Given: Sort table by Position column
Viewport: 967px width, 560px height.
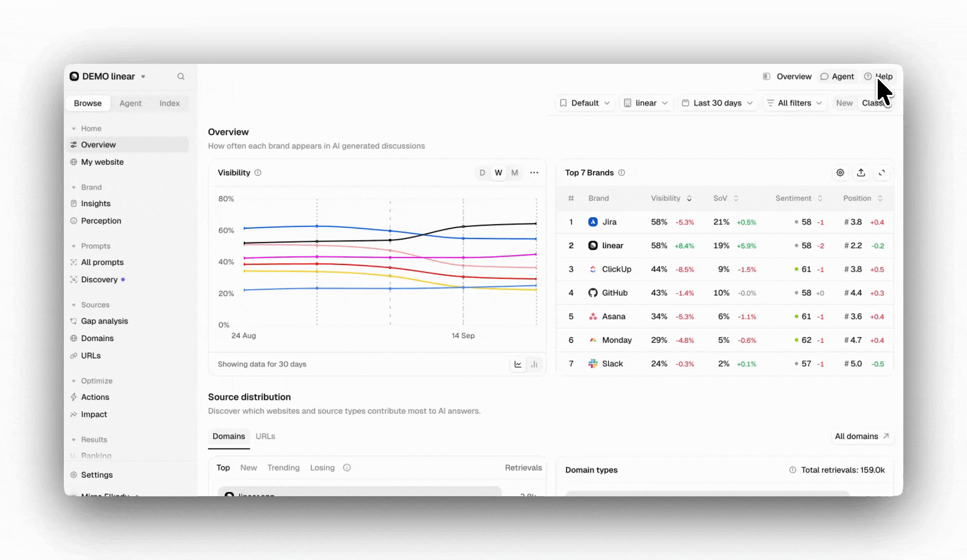Looking at the screenshot, I should pyautogui.click(x=863, y=198).
